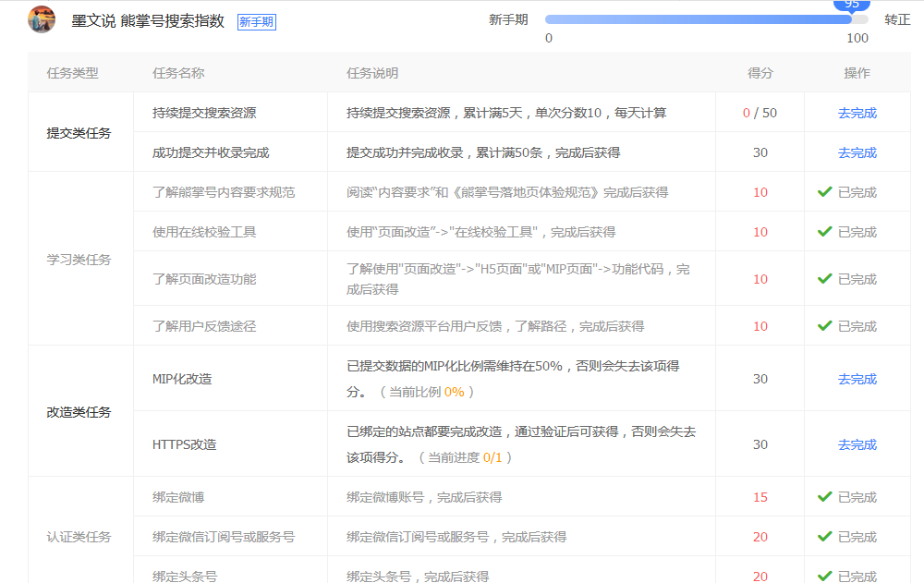The image size is (924, 583).
Task: Select the 学习类任务 category cell
Action: pyautogui.click(x=80, y=259)
